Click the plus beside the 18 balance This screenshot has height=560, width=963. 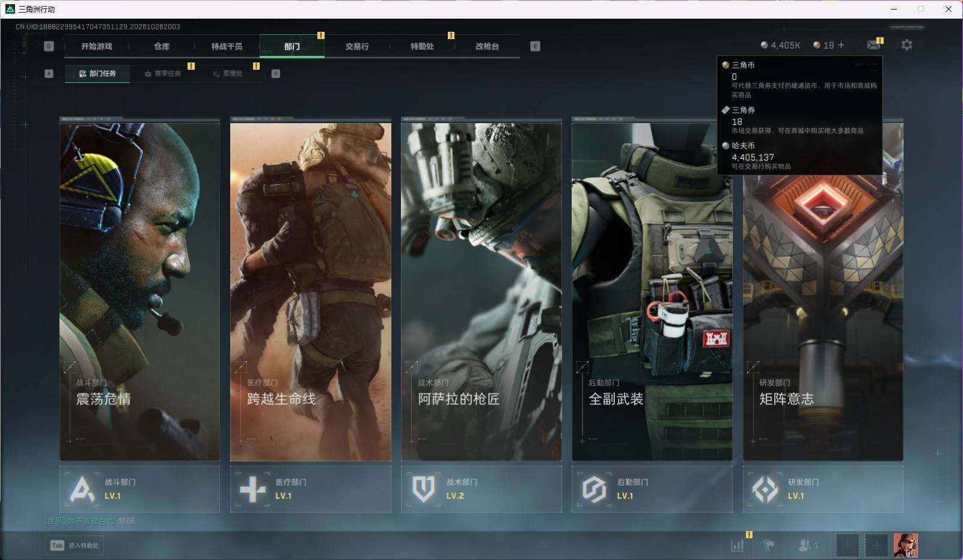pyautogui.click(x=841, y=45)
